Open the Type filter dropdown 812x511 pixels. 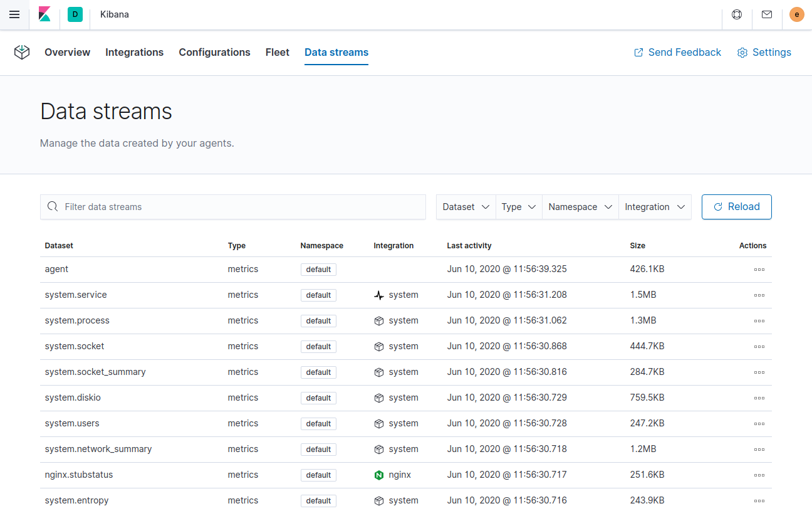click(518, 206)
